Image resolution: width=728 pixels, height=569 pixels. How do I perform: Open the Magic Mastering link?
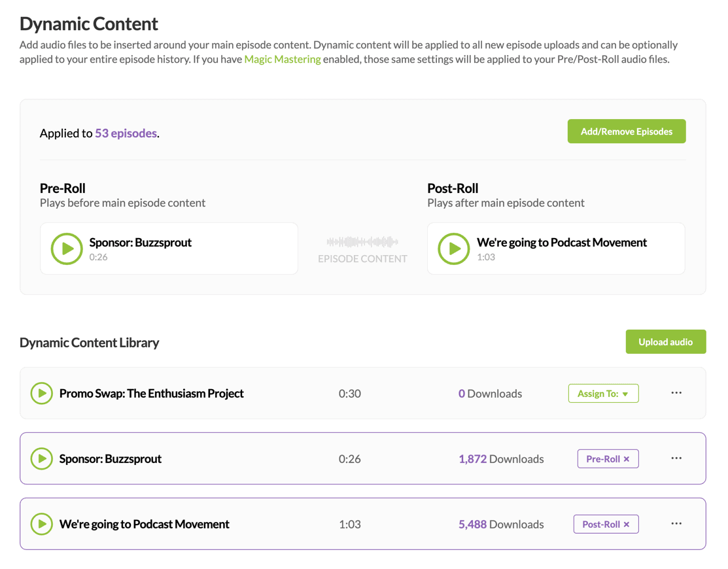283,60
